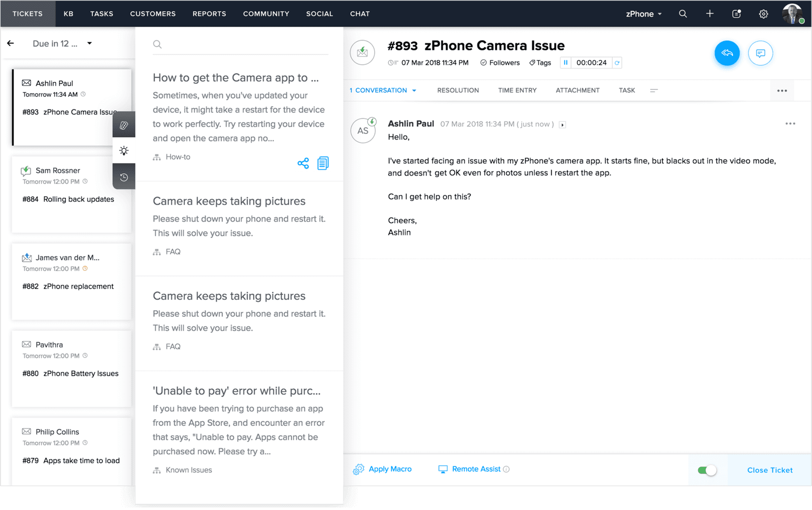Click the AS sender avatar

(363, 130)
